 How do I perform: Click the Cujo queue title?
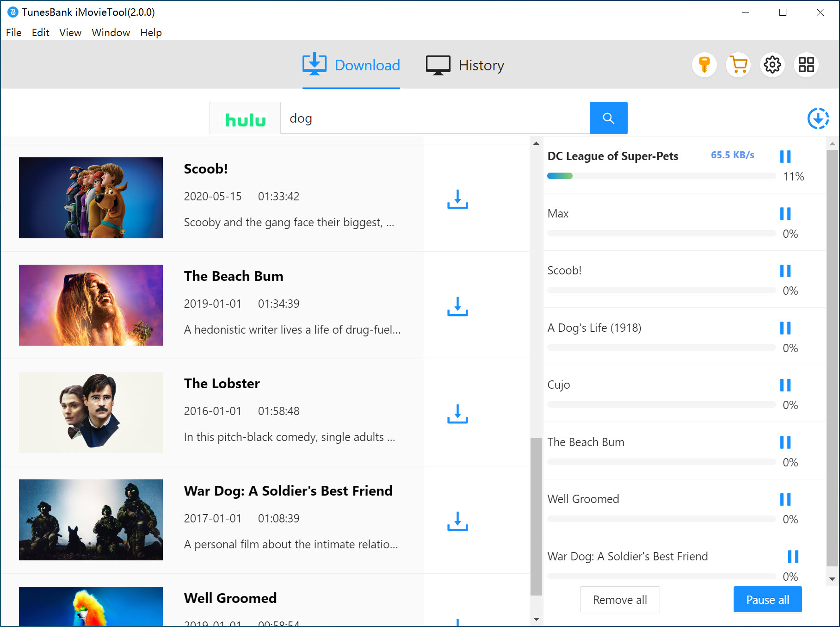(558, 385)
